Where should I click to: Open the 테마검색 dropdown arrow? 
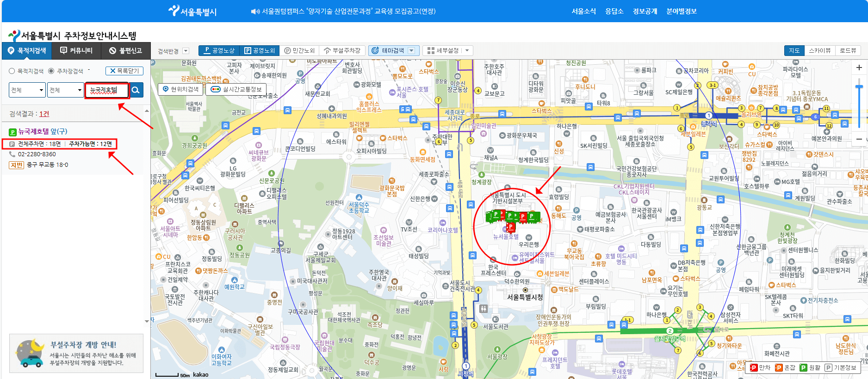(412, 50)
